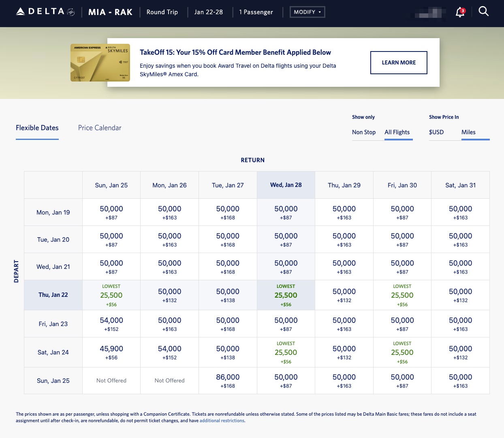Screen dimensions: 504x438
Task: Click the Delta logo in header
Action: [45, 12]
